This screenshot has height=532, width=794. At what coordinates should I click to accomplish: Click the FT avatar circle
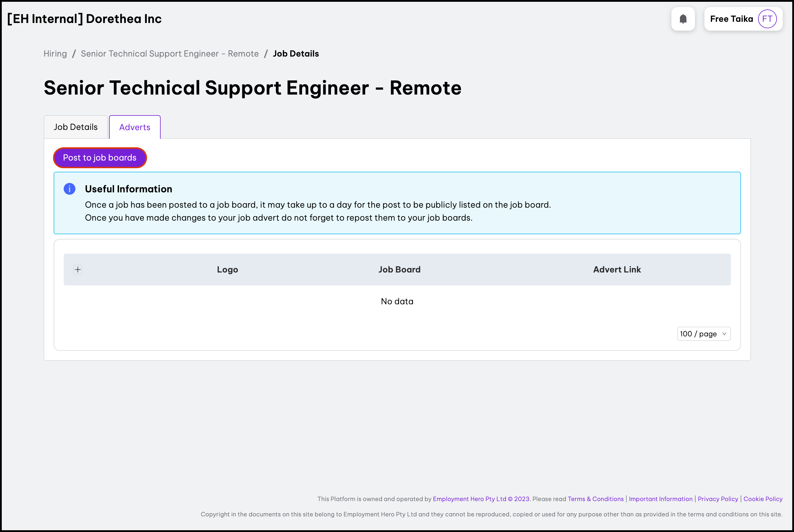click(767, 19)
